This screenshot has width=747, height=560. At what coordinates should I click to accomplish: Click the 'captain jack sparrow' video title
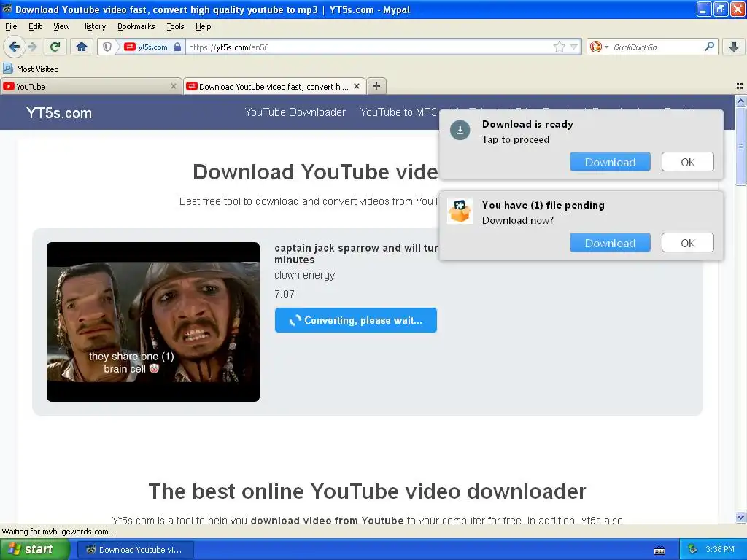pyautogui.click(x=355, y=254)
